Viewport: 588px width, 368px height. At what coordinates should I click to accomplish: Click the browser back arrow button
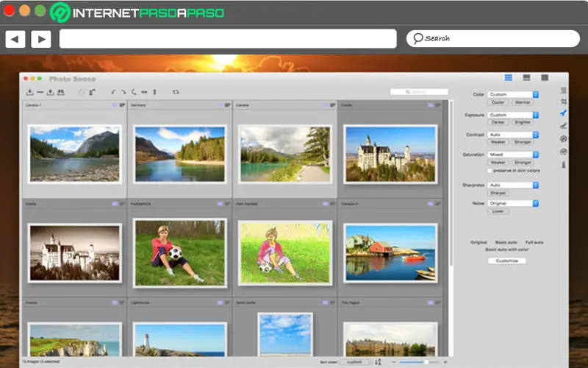pos(15,39)
